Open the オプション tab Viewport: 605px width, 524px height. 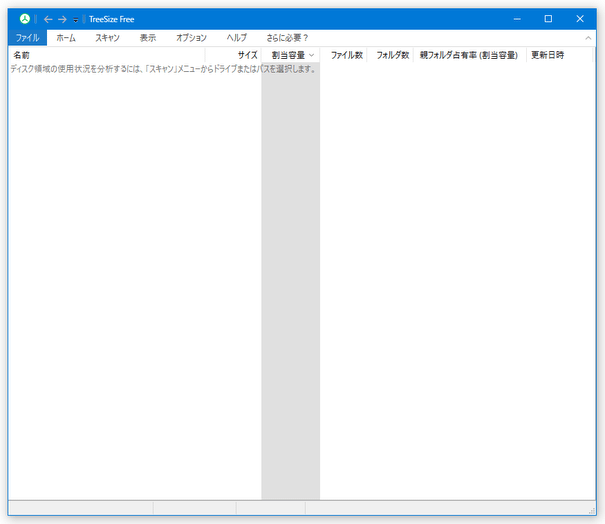coord(191,38)
